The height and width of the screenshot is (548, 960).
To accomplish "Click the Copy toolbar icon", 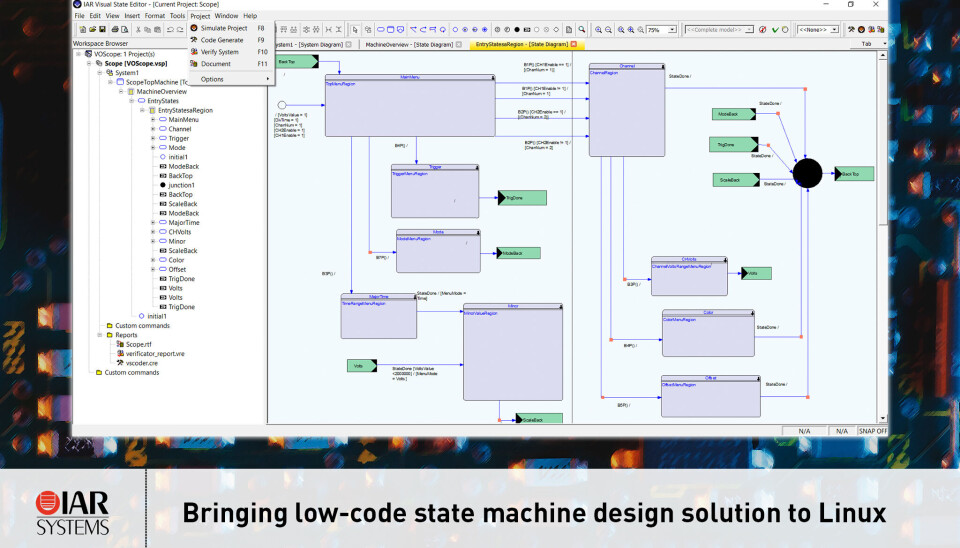I will [x=148, y=29].
